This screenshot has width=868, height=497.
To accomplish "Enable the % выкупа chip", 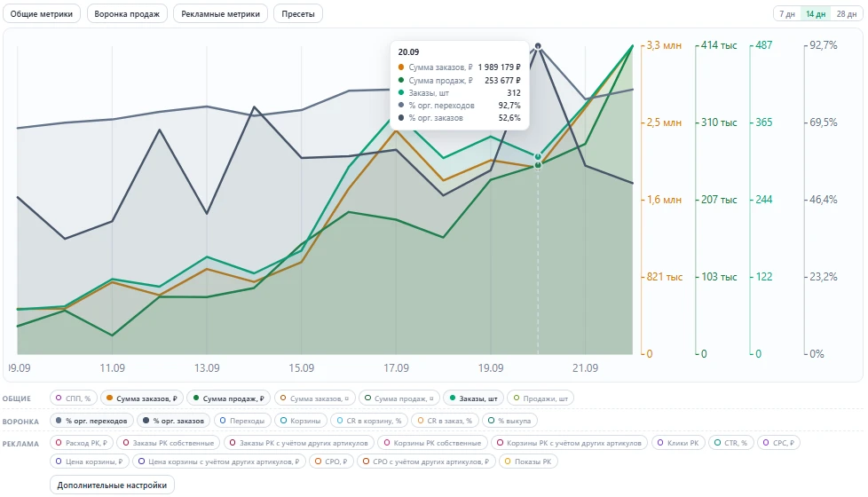I will coord(509,421).
